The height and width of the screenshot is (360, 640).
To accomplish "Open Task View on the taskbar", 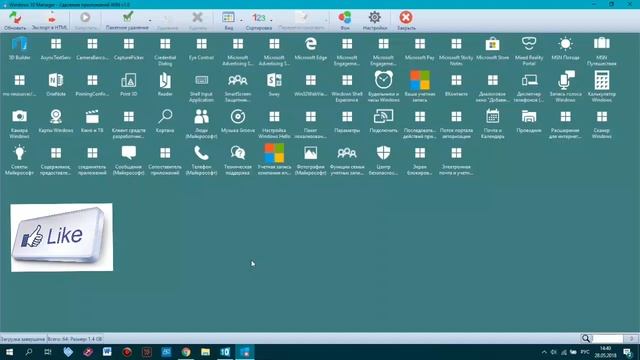I will (x=48, y=352).
